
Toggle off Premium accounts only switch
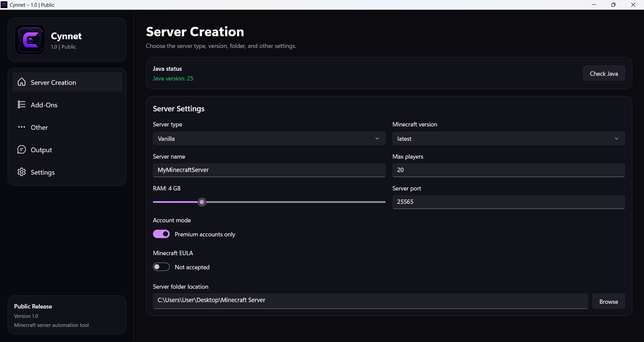[x=161, y=234]
